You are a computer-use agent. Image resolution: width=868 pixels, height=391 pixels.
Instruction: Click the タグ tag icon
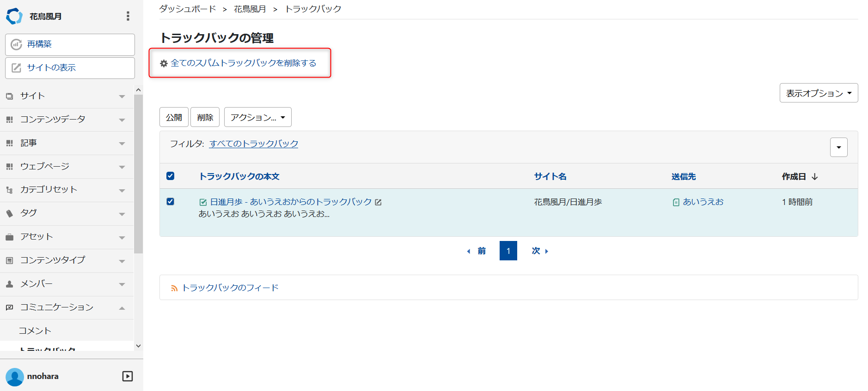pyautogui.click(x=9, y=213)
